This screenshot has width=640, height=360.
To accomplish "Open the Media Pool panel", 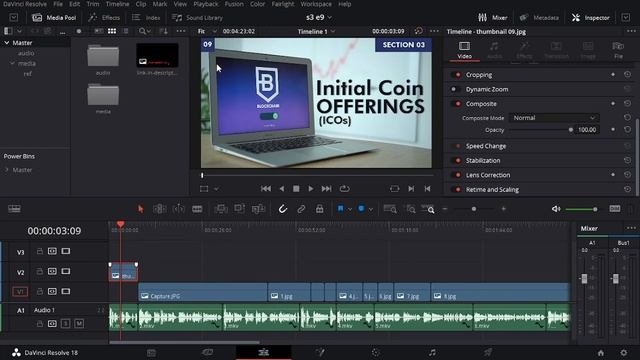I will click(x=54, y=18).
